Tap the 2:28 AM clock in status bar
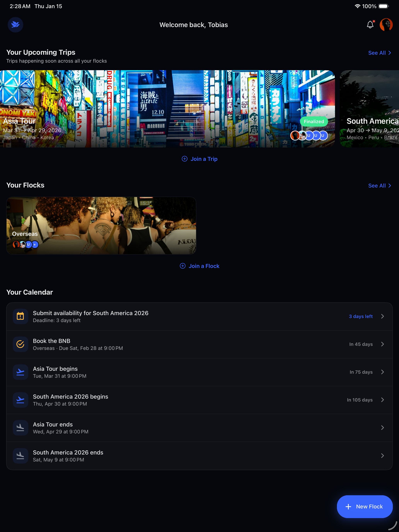This screenshot has width=399, height=532. point(20,6)
